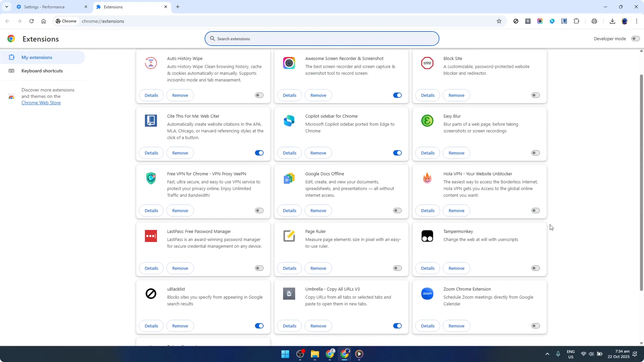Reload the extensions page
The image size is (644, 362).
[31, 21]
